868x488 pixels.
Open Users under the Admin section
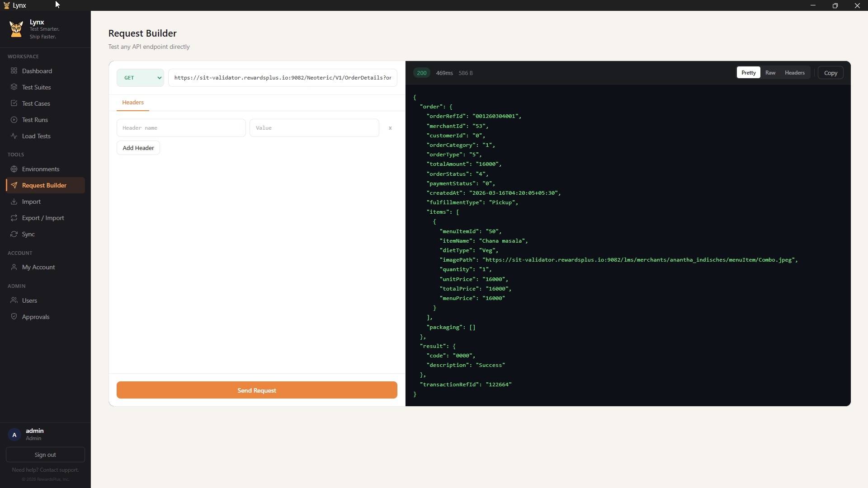[29, 300]
